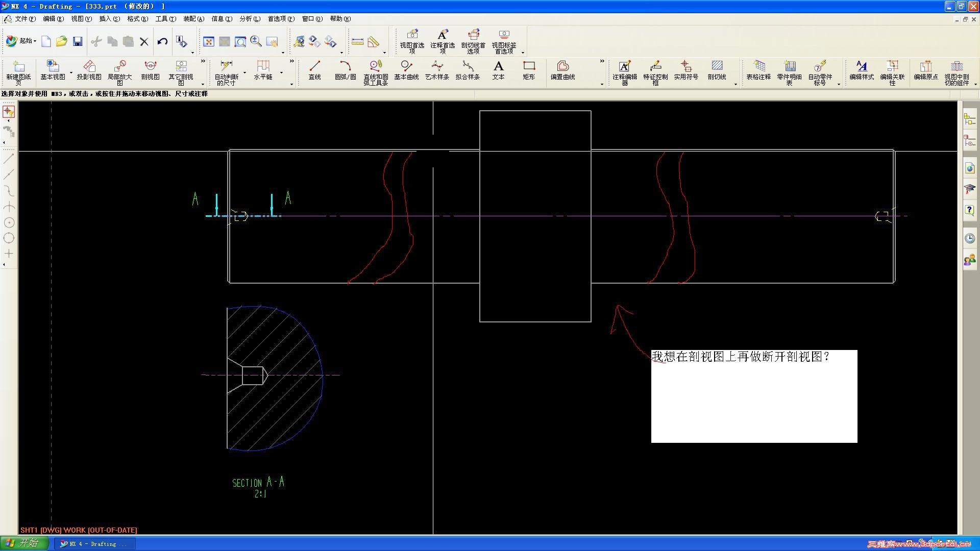The width and height of the screenshot is (980, 551).
Task: Click the save floppy disk icon
Action: coord(78,41)
